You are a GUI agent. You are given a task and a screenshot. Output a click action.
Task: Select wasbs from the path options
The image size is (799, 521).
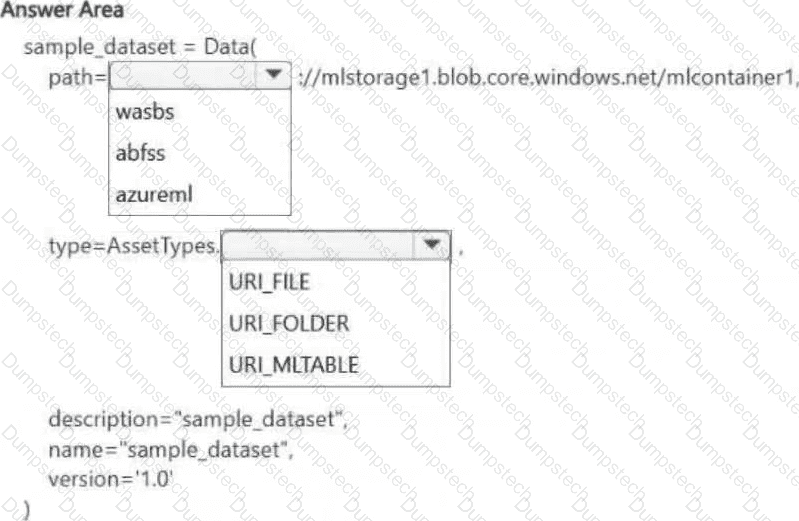pyautogui.click(x=145, y=112)
